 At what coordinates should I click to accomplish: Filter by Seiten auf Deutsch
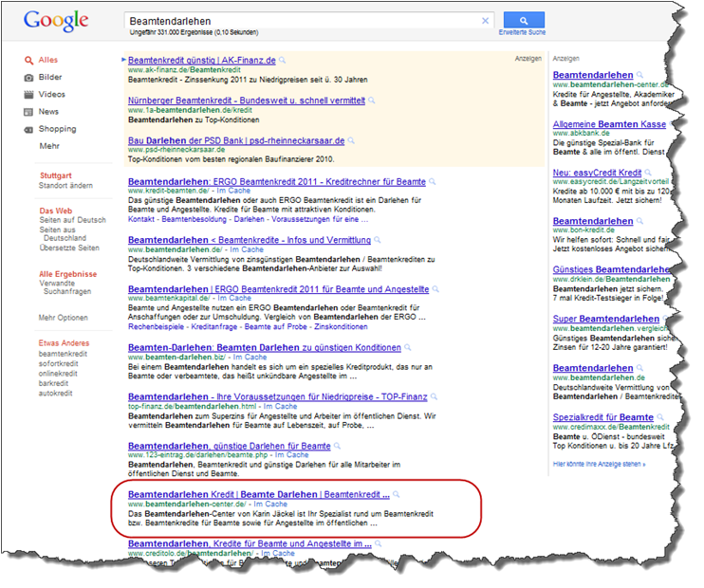point(73,220)
